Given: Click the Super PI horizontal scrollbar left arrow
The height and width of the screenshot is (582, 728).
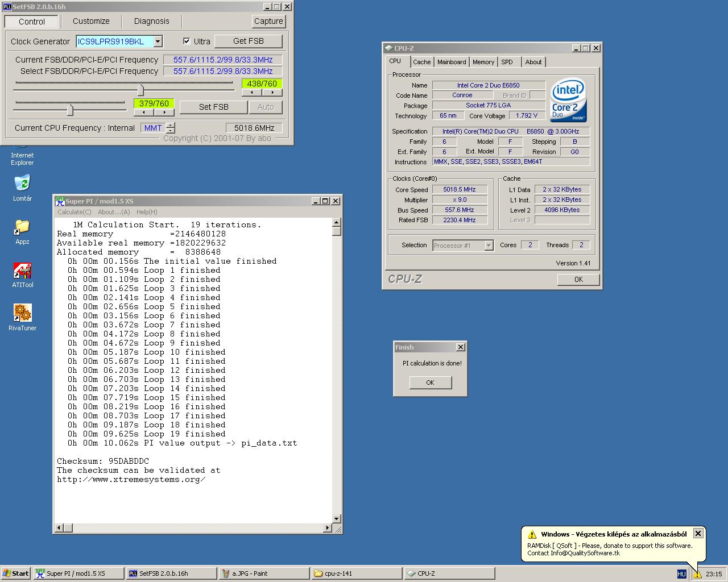Looking at the screenshot, I should [59, 528].
